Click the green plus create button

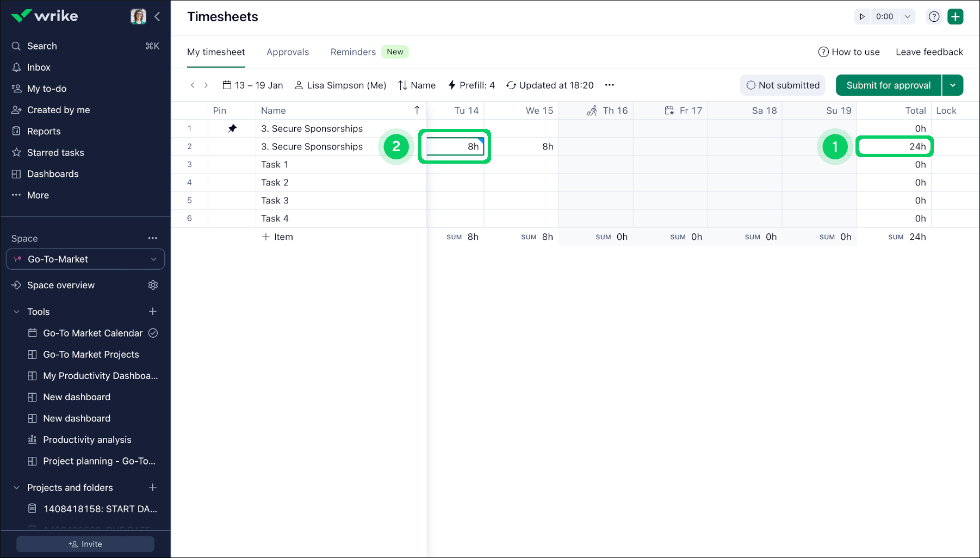(955, 17)
